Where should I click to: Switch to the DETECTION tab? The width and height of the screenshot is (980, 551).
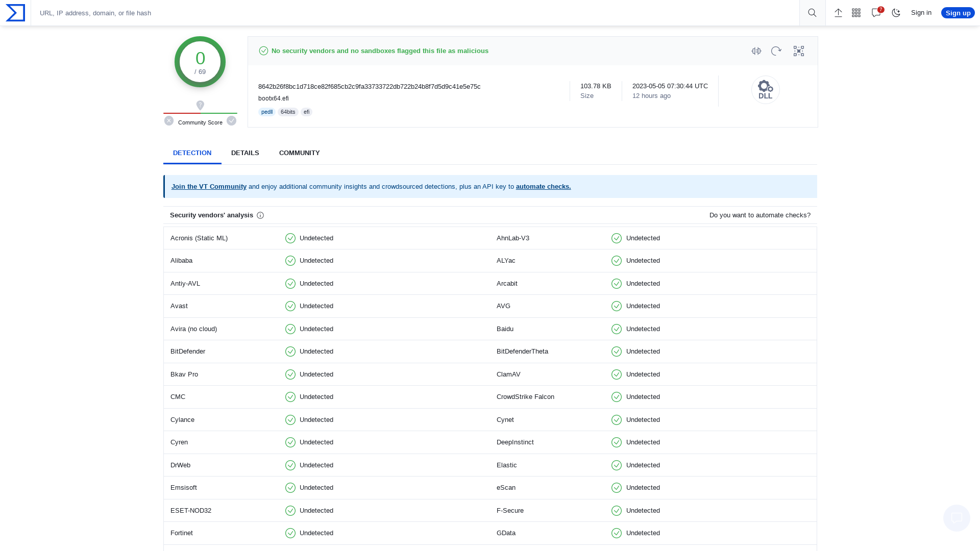tap(192, 153)
